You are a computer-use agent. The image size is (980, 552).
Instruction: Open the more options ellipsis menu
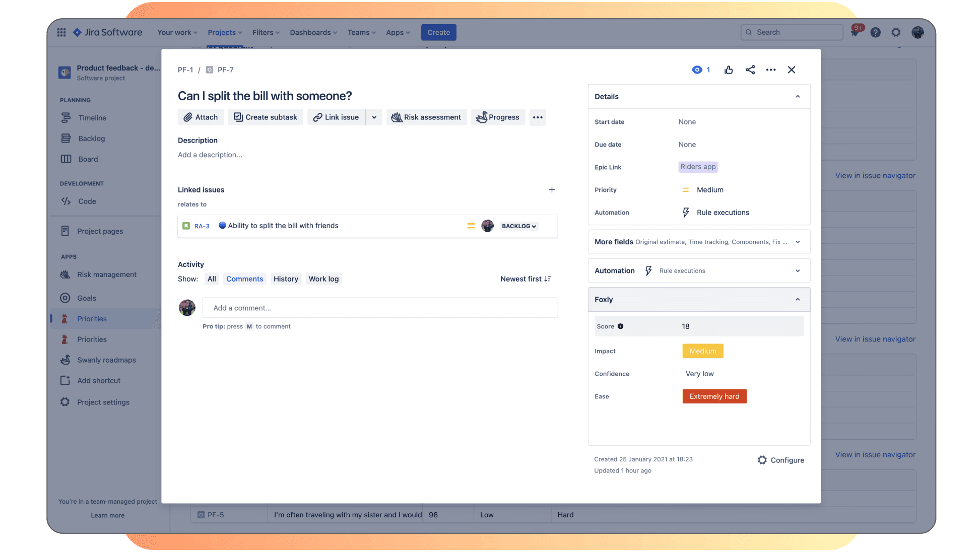click(771, 70)
